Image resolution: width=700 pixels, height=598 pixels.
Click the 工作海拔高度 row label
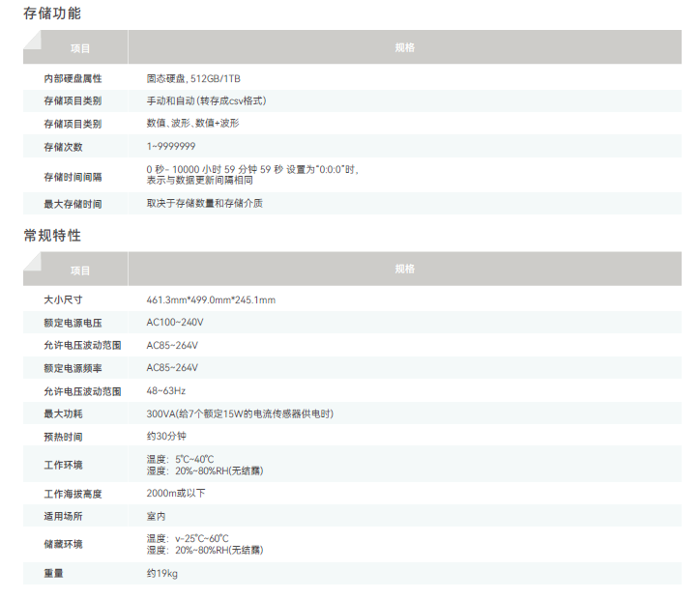73,494
